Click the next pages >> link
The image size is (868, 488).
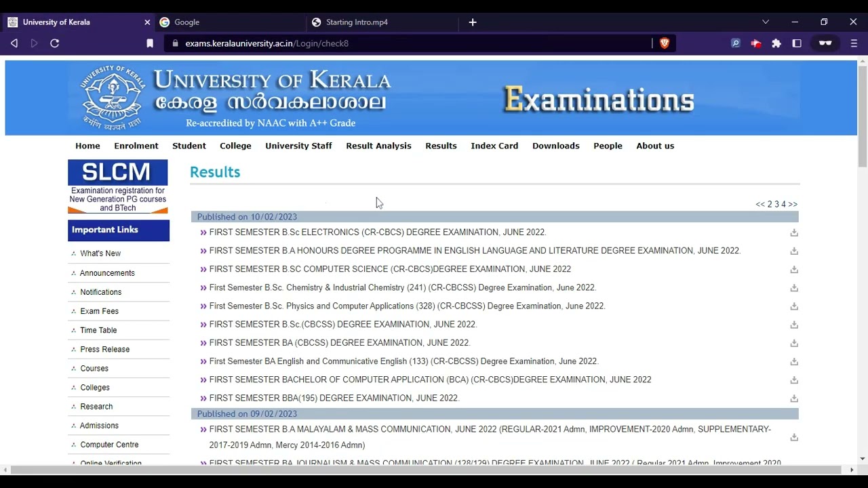[x=793, y=204]
